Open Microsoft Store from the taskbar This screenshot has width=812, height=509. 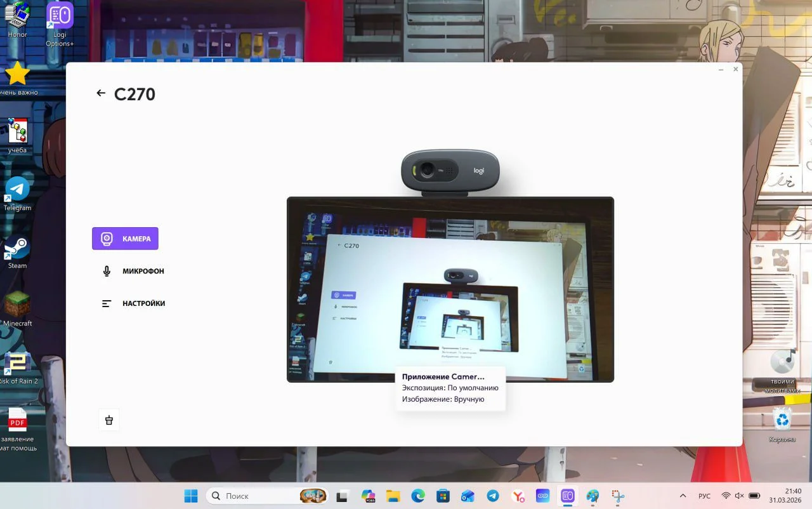coord(443,496)
